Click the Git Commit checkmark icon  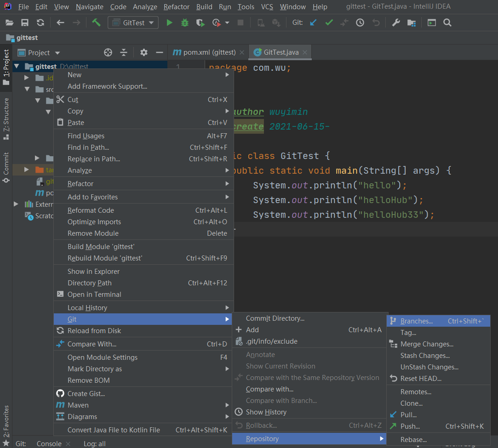pos(329,23)
